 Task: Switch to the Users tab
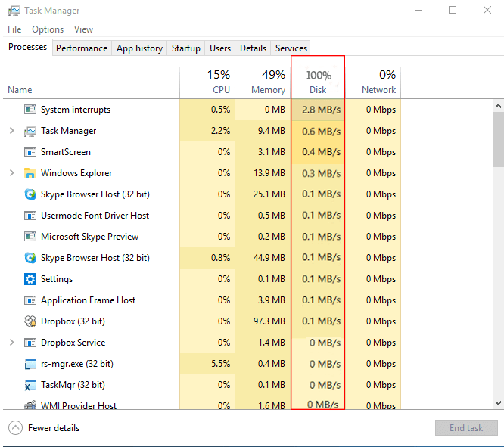point(220,48)
